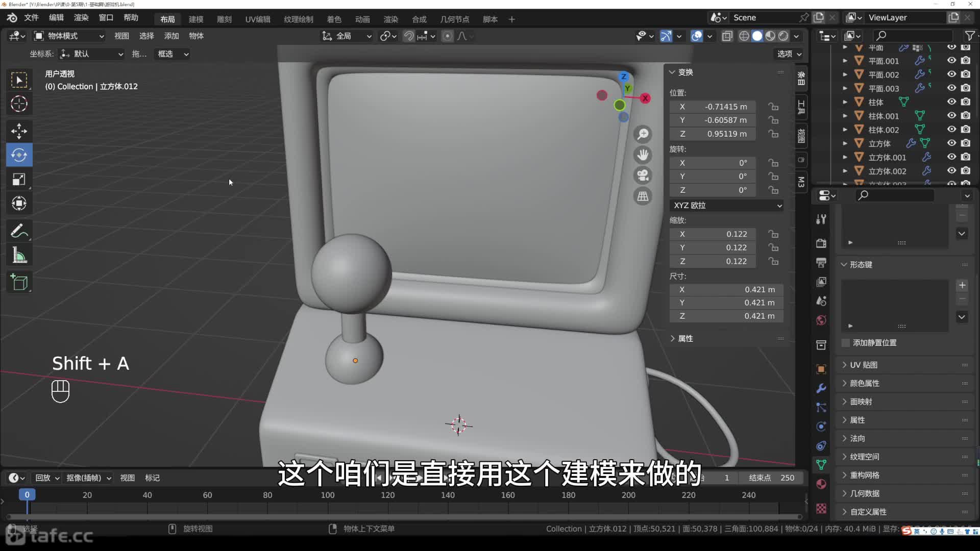Open the Object Data mesh tab
The image size is (980, 551).
(821, 465)
